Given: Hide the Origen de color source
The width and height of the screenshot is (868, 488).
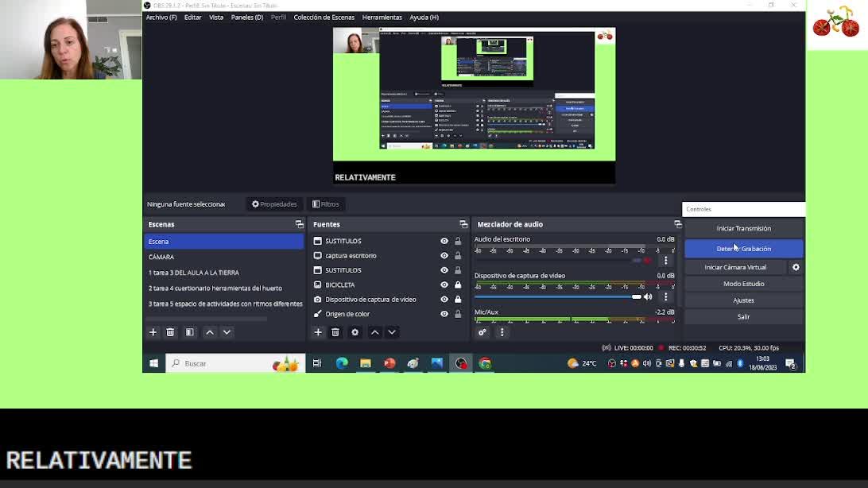Looking at the screenshot, I should pyautogui.click(x=444, y=314).
